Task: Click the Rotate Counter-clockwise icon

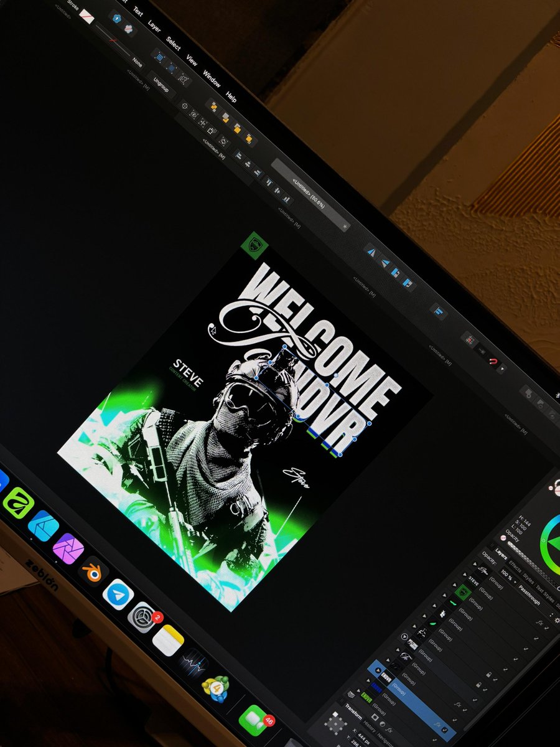Action: pyautogui.click(x=396, y=273)
